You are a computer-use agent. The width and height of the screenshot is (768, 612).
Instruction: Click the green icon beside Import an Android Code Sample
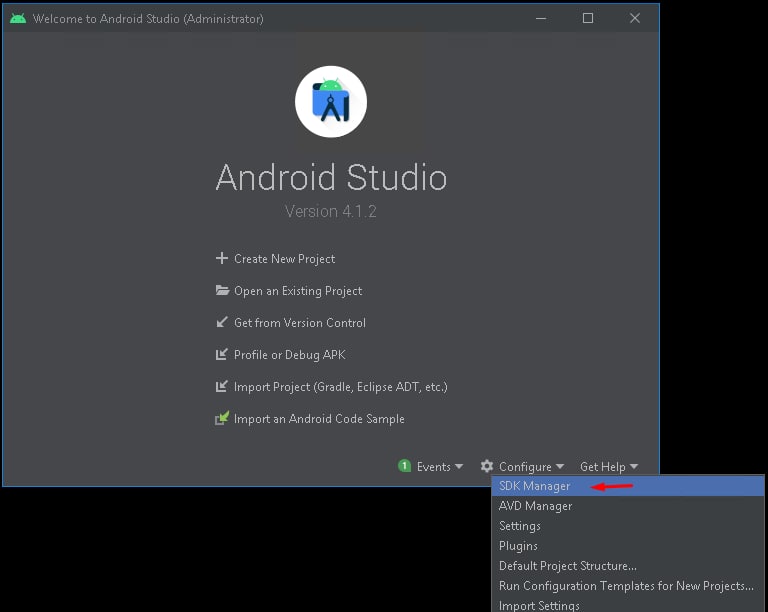(222, 418)
